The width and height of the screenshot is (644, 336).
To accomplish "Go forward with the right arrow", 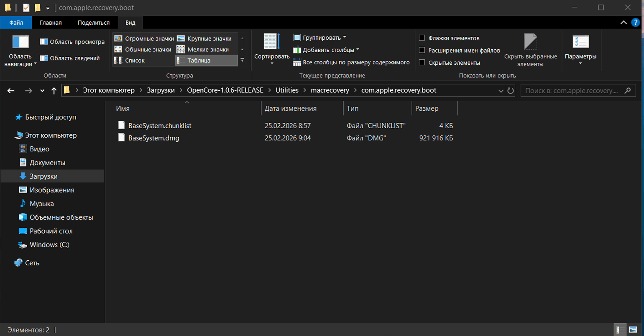I will tap(28, 91).
